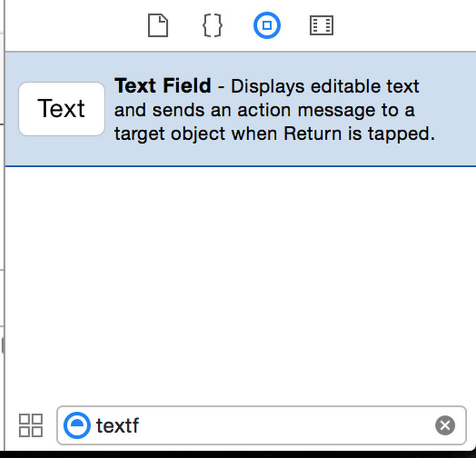Show the File Template library
The height and width of the screenshot is (458, 476).
[x=158, y=26]
